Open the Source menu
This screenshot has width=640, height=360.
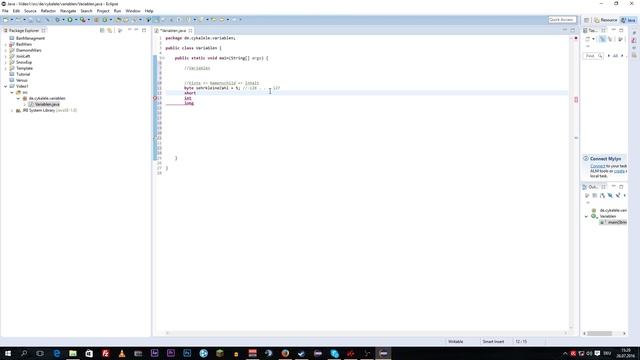(x=30, y=11)
